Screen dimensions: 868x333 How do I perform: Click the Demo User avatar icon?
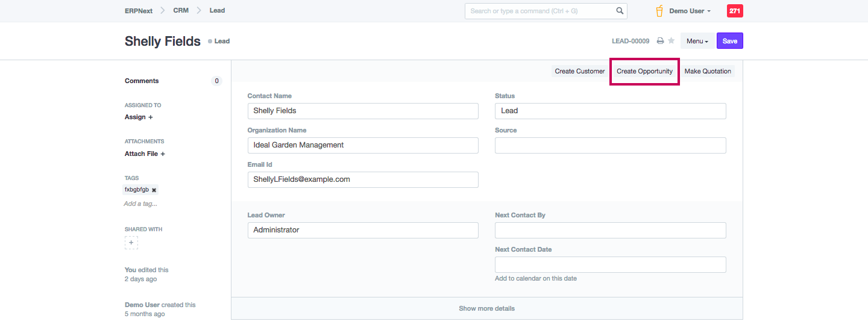point(659,11)
